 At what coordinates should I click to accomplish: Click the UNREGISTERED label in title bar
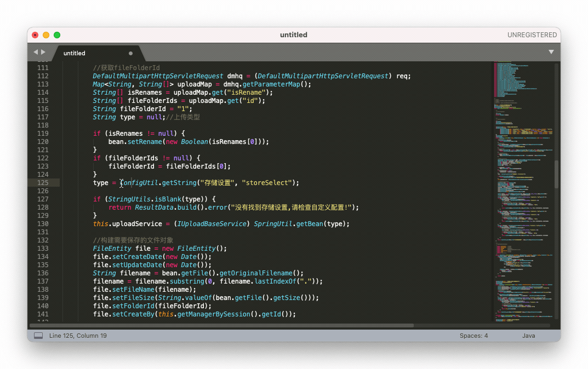click(532, 34)
